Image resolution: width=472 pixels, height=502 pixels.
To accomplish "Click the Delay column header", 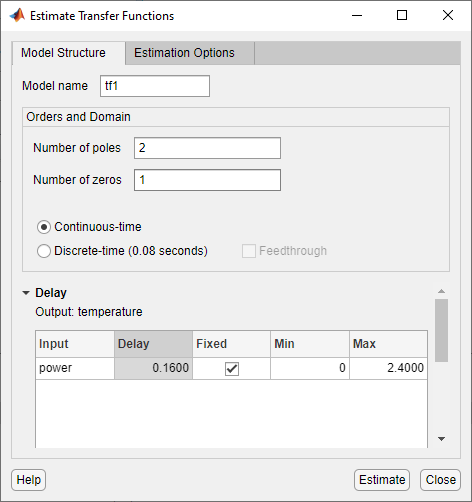I will (153, 344).
